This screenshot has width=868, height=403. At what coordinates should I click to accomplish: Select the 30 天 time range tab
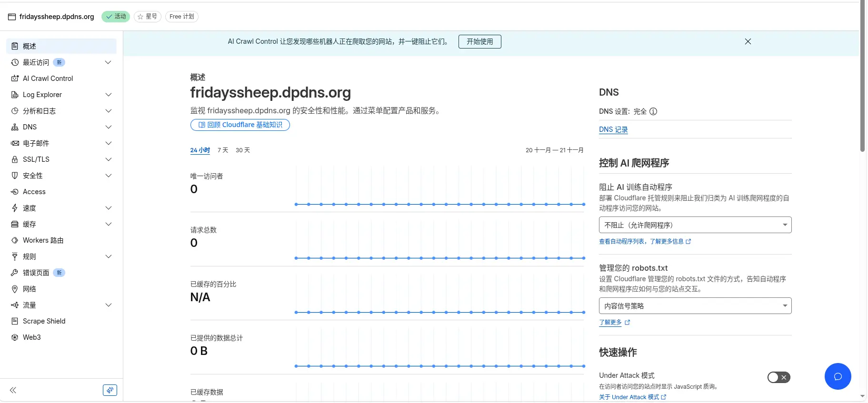click(x=243, y=150)
